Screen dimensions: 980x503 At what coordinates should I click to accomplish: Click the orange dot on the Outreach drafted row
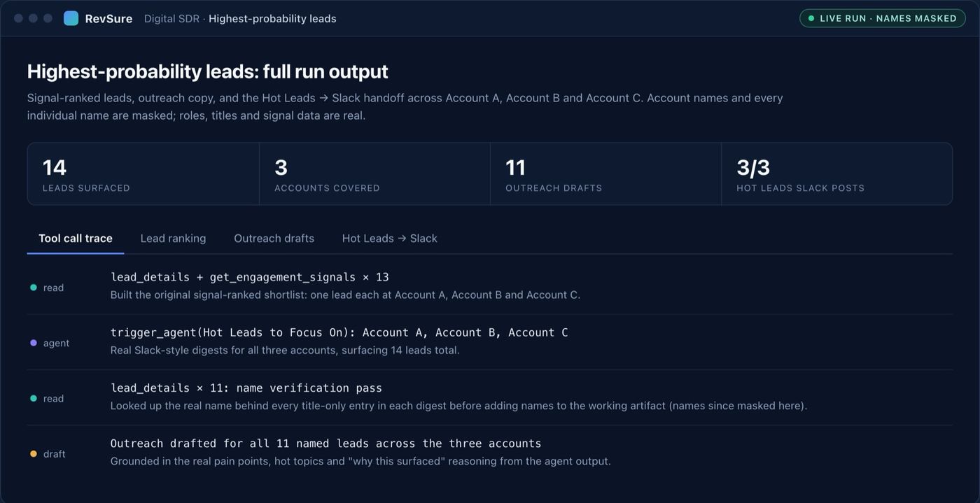[x=34, y=453]
